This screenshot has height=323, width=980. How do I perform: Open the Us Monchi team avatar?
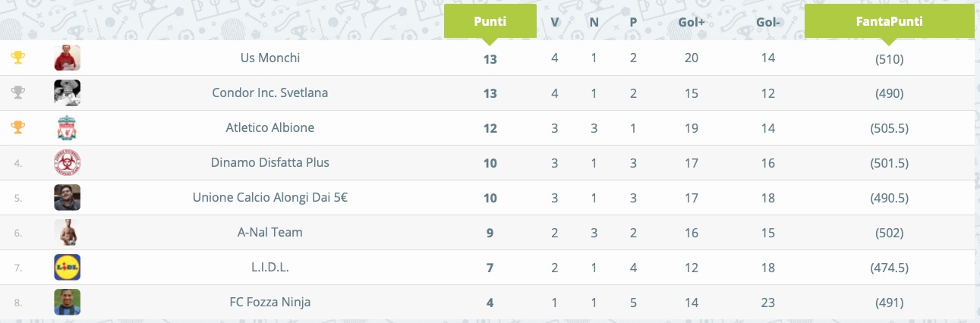(x=68, y=58)
